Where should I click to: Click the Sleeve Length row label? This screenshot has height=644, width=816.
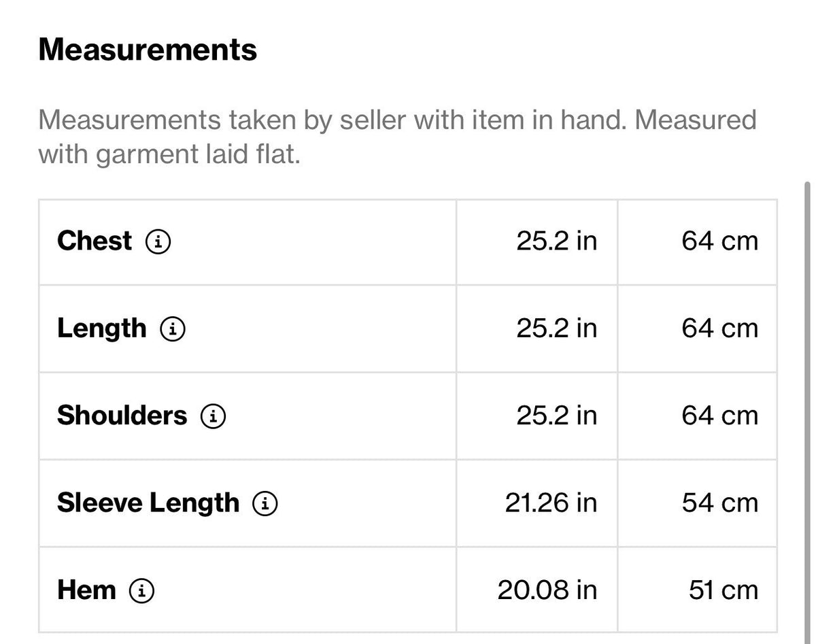(148, 503)
